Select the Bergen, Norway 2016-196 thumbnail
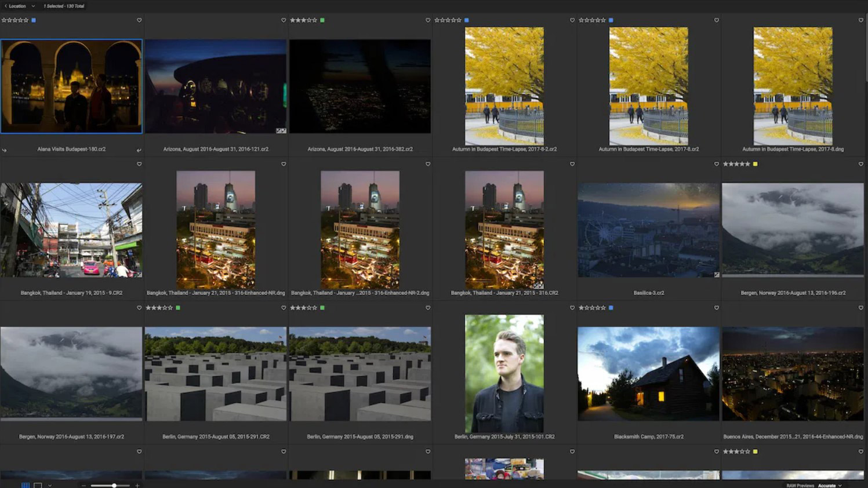Viewport: 868px width, 488px height. (793, 230)
